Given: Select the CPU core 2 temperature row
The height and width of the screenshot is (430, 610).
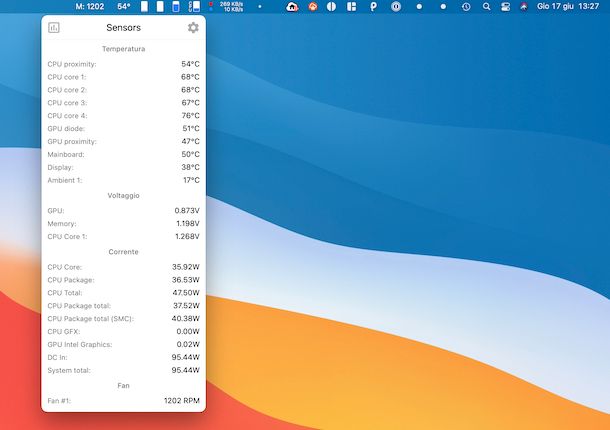Looking at the screenshot, I should (123, 90).
